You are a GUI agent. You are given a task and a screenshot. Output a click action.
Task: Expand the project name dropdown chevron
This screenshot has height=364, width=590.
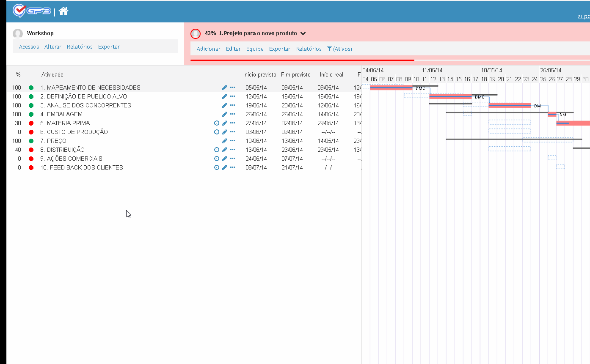pyautogui.click(x=303, y=33)
